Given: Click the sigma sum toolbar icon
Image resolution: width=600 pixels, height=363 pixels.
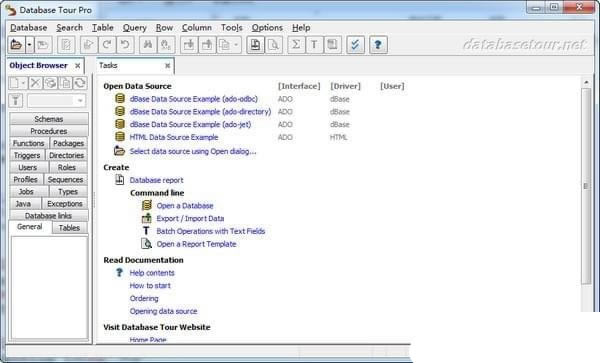Looking at the screenshot, I should [x=296, y=45].
